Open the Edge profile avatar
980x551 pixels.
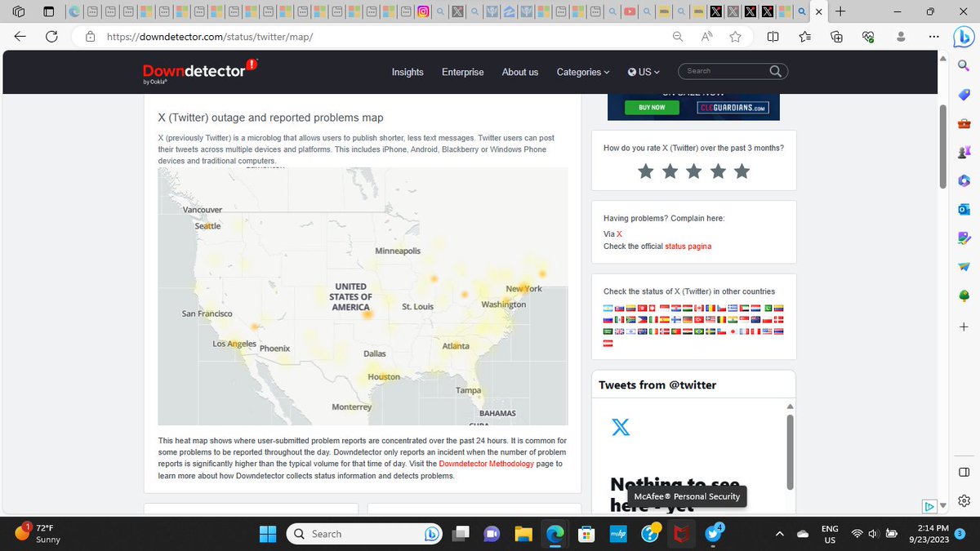point(902,37)
